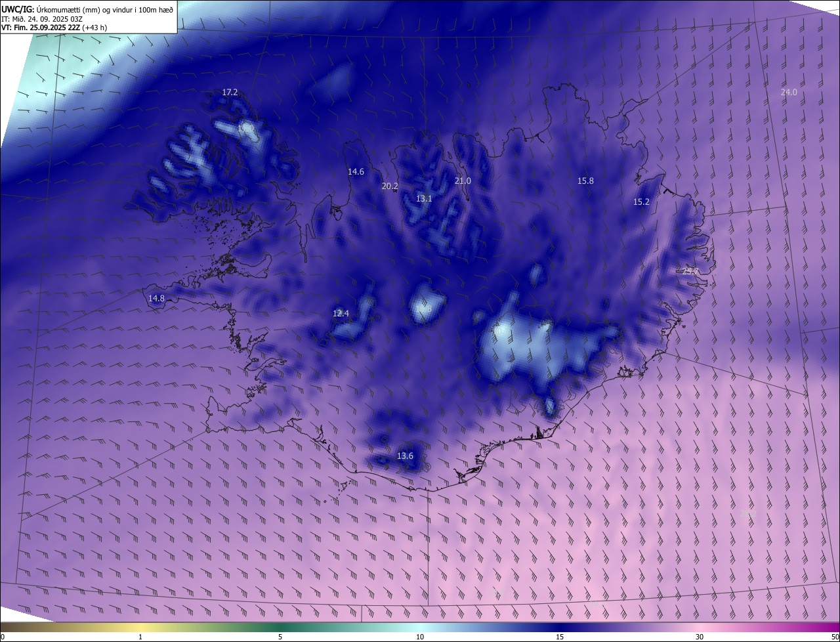This screenshot has height=642, width=840.
Task: Click the 14.8 value on the west coast
Action: tap(156, 298)
